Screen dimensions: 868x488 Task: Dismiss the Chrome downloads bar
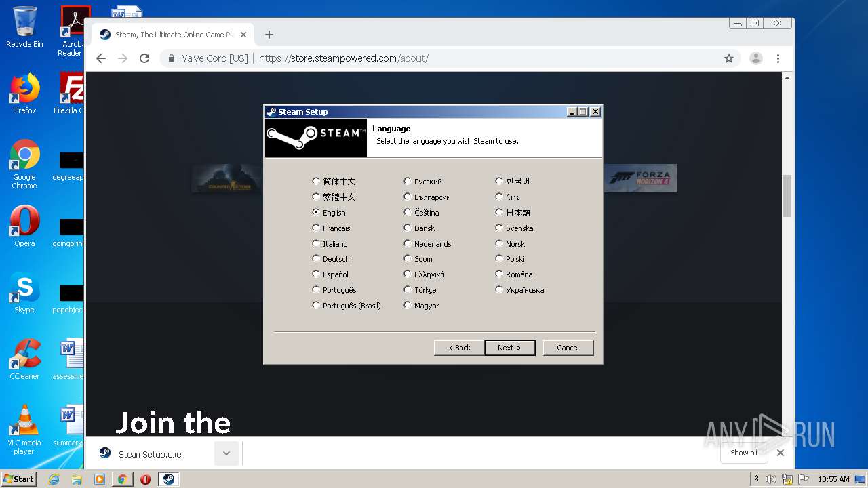tap(781, 453)
